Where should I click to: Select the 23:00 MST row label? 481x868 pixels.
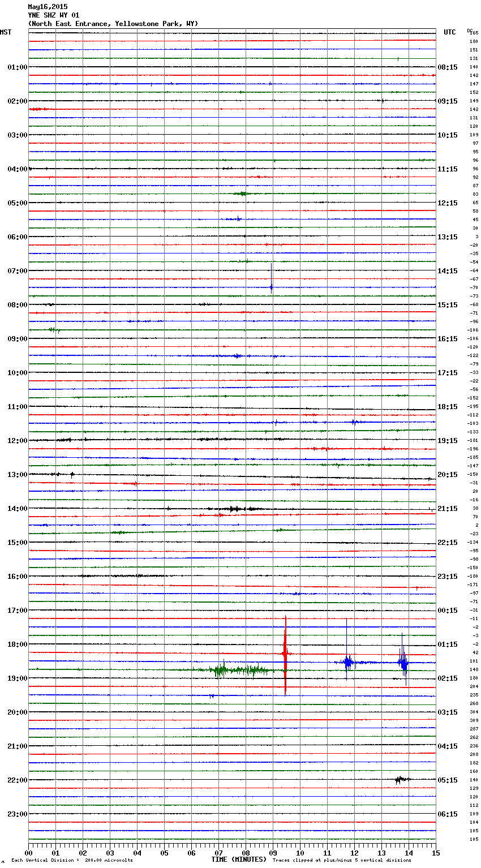[17, 814]
